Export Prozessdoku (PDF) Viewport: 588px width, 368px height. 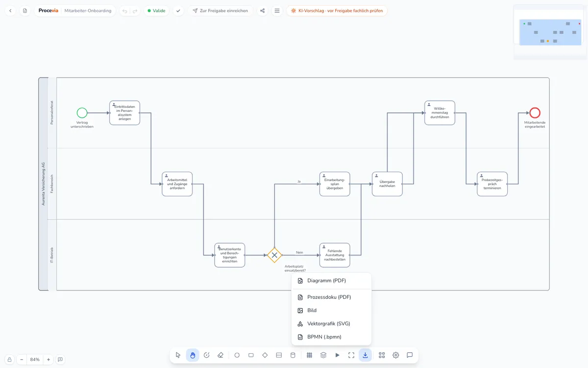(x=331, y=297)
